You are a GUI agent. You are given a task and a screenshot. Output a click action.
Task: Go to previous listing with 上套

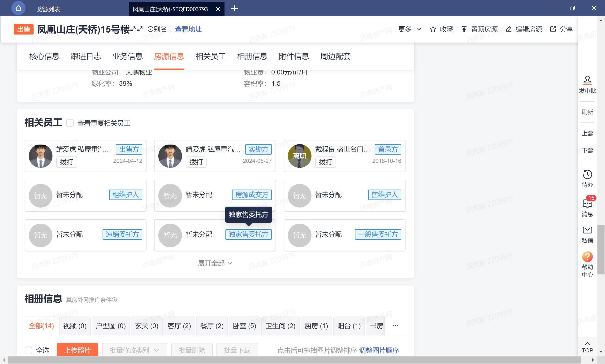(x=587, y=133)
